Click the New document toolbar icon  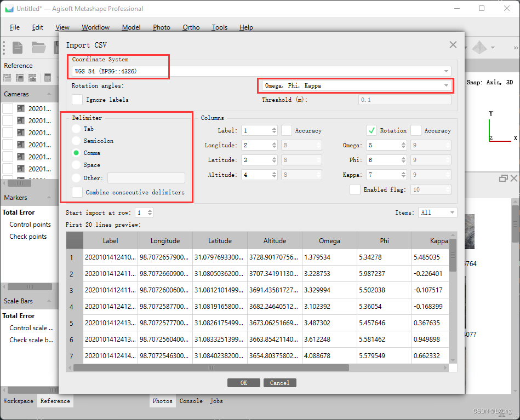coord(17,48)
